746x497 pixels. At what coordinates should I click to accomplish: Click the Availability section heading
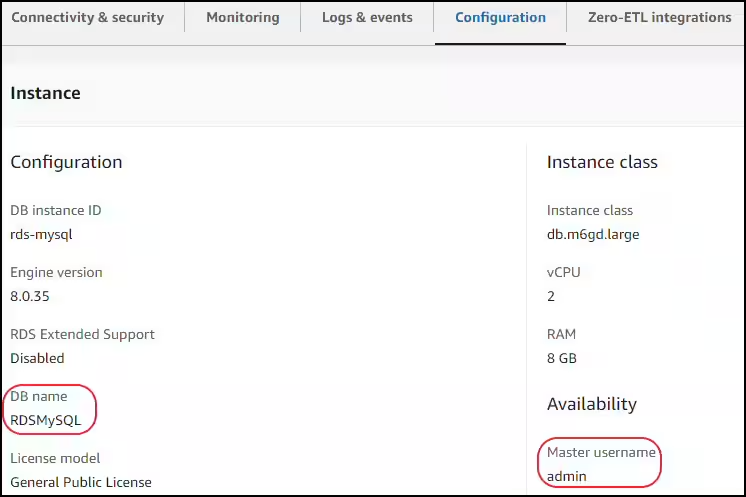point(591,404)
